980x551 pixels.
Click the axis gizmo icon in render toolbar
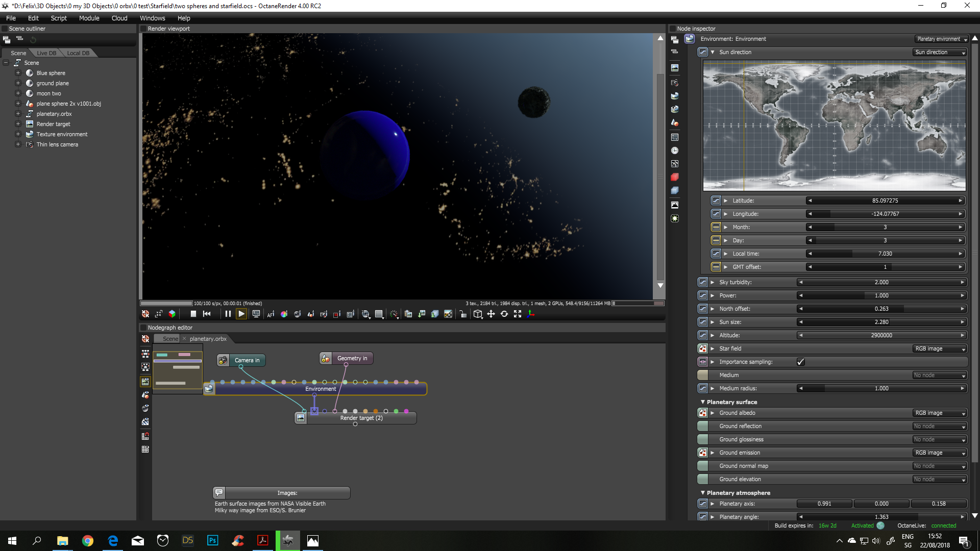[x=531, y=314]
